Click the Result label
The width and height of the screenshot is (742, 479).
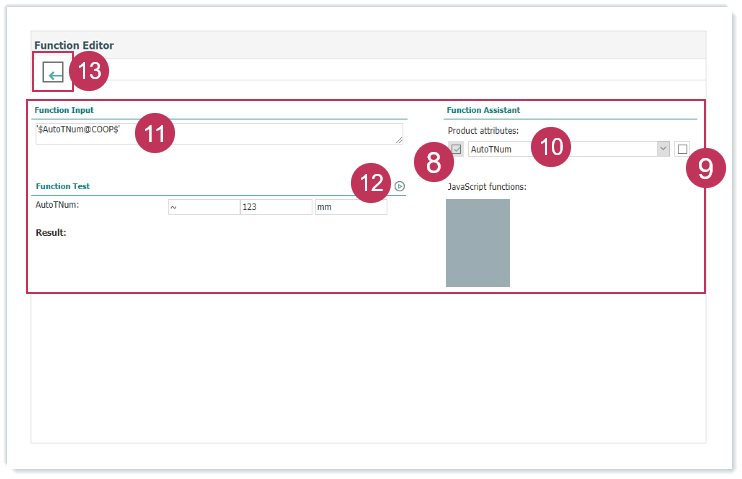click(x=50, y=232)
